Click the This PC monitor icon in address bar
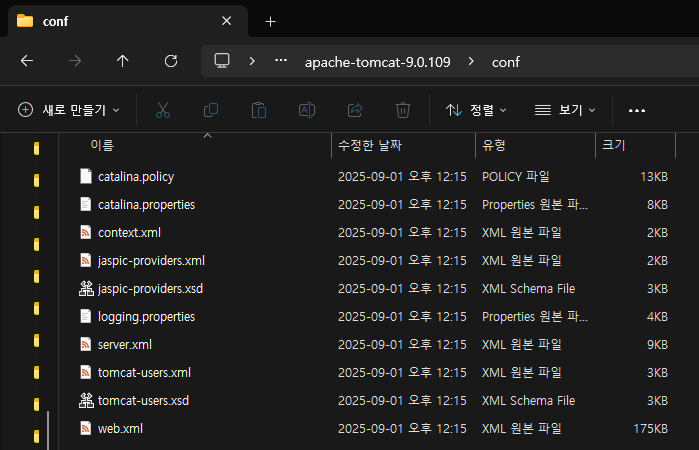Screen dimensions: 699x450 [x=222, y=61]
